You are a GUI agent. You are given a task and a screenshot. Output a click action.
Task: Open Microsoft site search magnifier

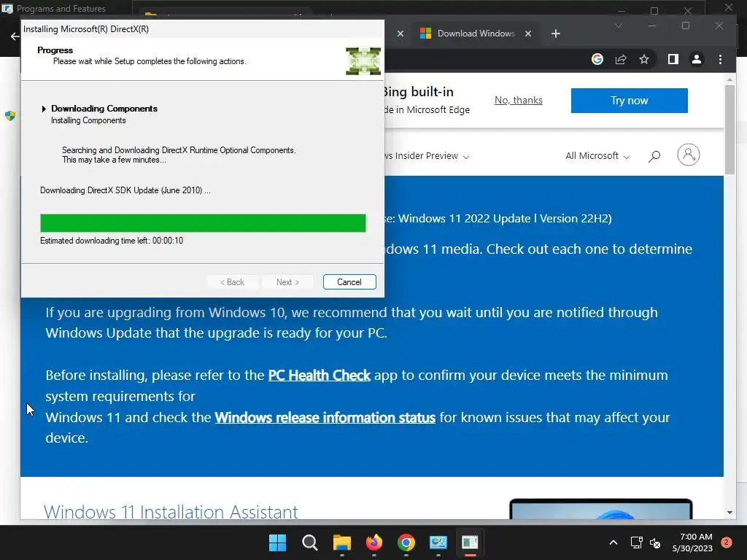pyautogui.click(x=654, y=156)
